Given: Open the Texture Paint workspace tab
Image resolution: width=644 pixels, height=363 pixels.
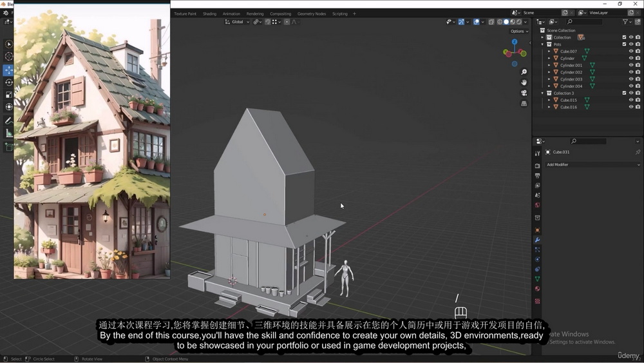Looking at the screenshot, I should pos(185,14).
